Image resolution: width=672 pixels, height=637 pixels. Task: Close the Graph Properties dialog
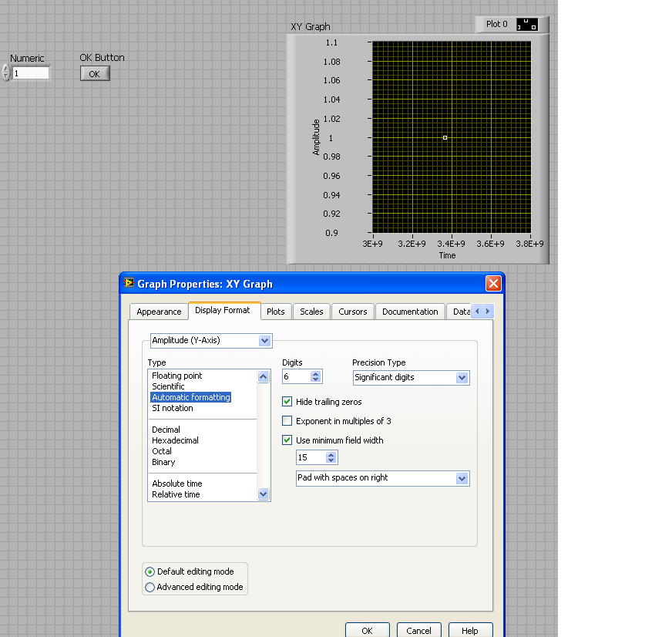click(493, 283)
